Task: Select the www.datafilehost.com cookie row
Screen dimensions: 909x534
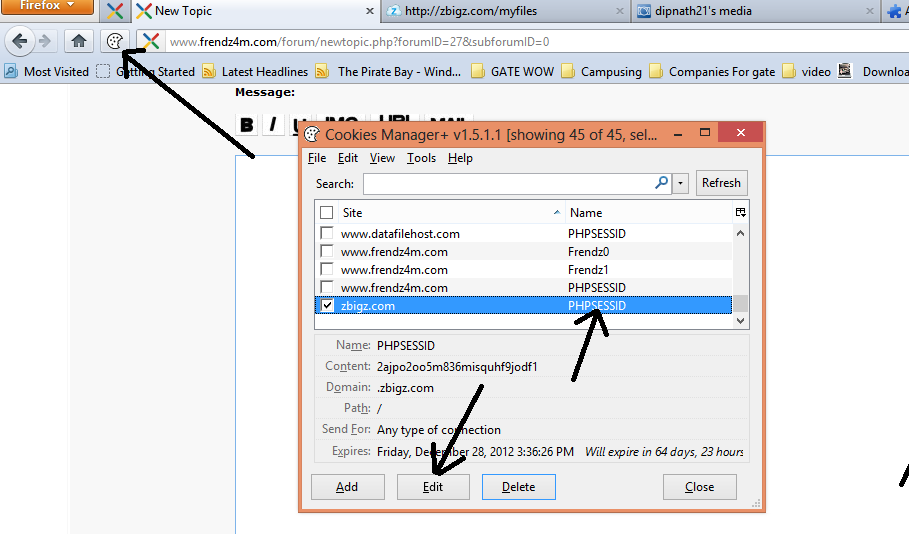Action: click(x=523, y=233)
